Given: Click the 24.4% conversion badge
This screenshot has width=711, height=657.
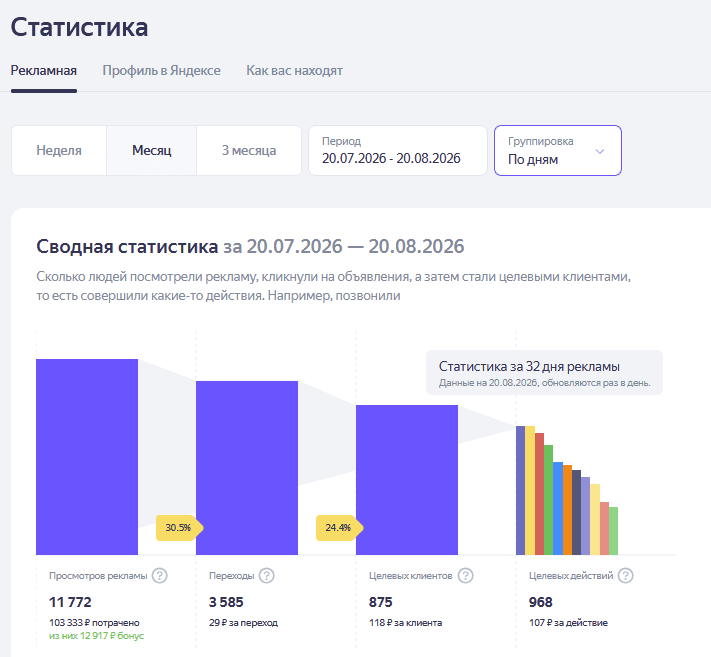Looking at the screenshot, I should point(340,528).
